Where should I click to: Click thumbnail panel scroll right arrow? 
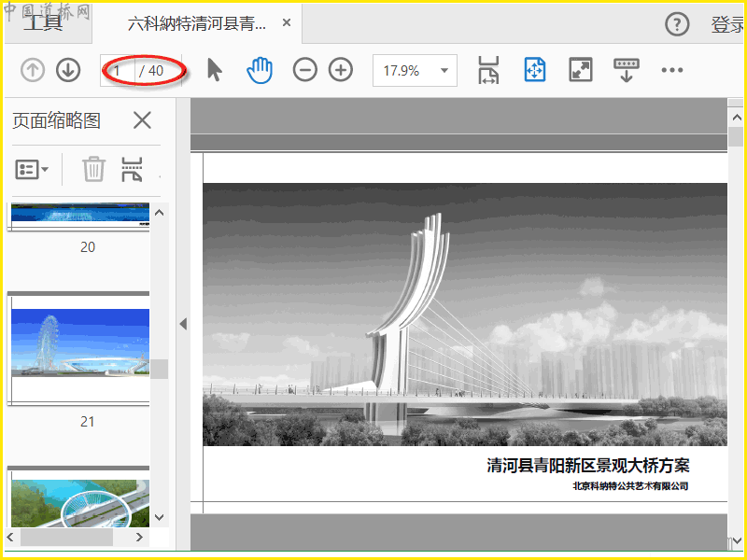[139, 538]
